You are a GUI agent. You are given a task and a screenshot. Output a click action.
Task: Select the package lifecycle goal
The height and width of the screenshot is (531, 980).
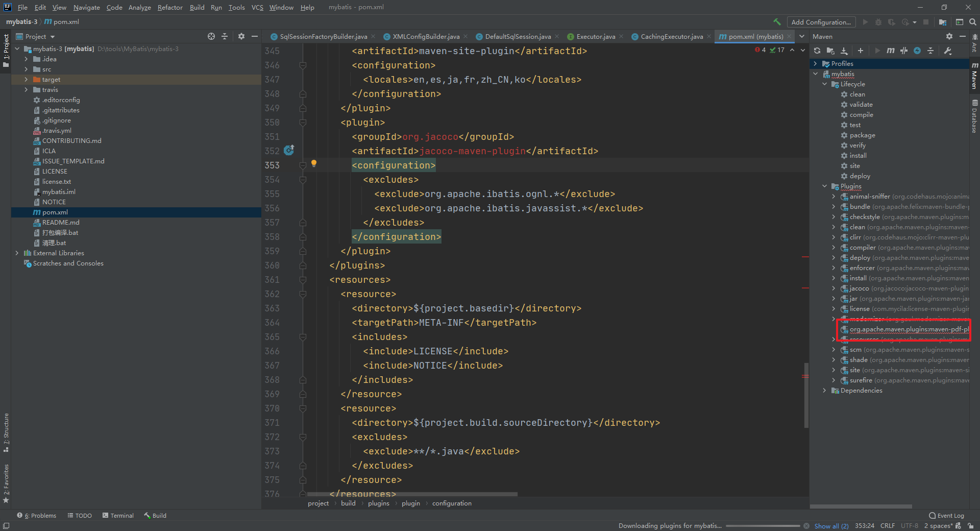tap(862, 135)
